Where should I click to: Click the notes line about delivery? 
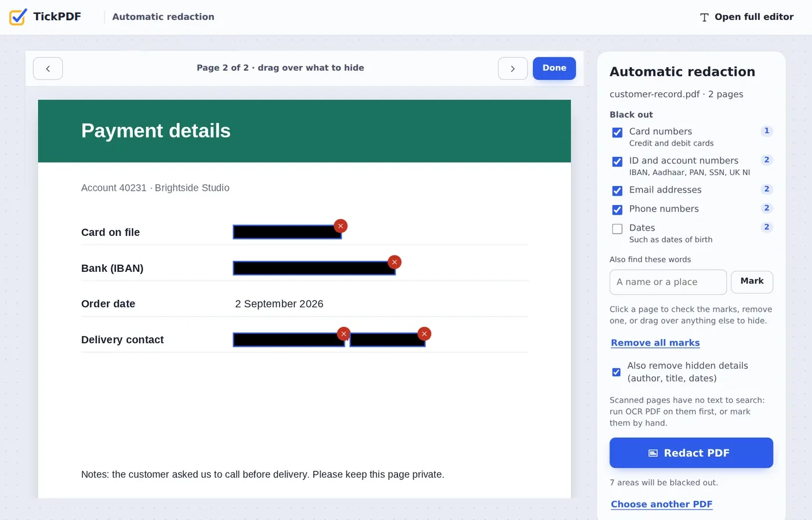(x=263, y=474)
